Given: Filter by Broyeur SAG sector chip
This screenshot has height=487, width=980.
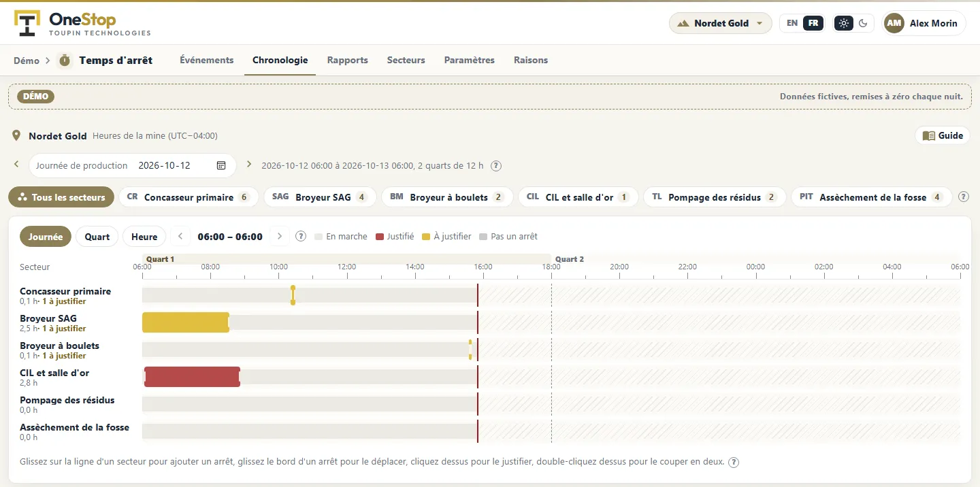Looking at the screenshot, I should point(320,197).
